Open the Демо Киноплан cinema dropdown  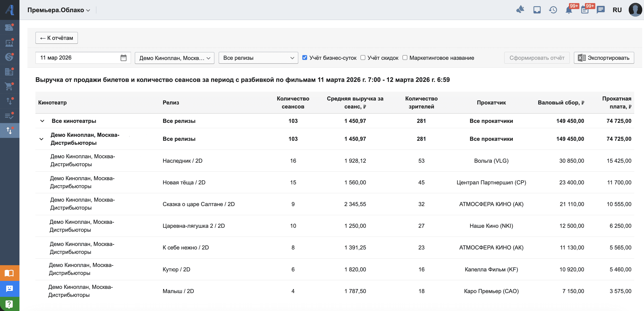pyautogui.click(x=174, y=58)
